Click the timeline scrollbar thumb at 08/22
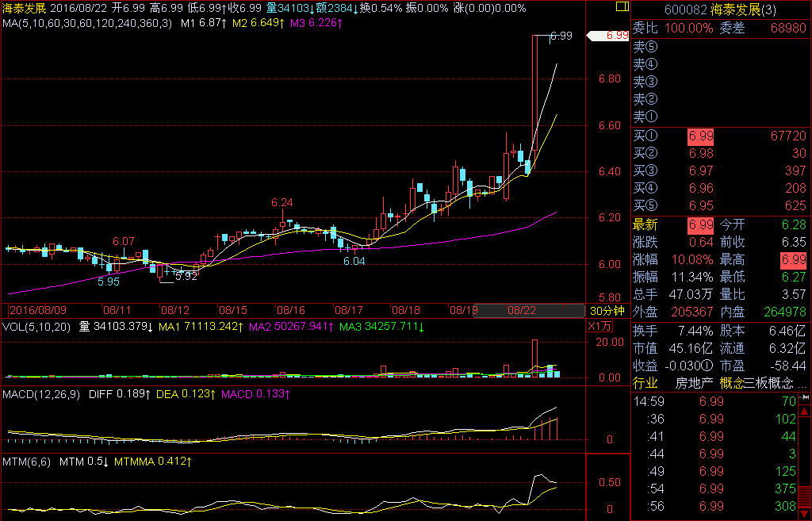Viewport: 812px width, 521px height. tap(519, 310)
